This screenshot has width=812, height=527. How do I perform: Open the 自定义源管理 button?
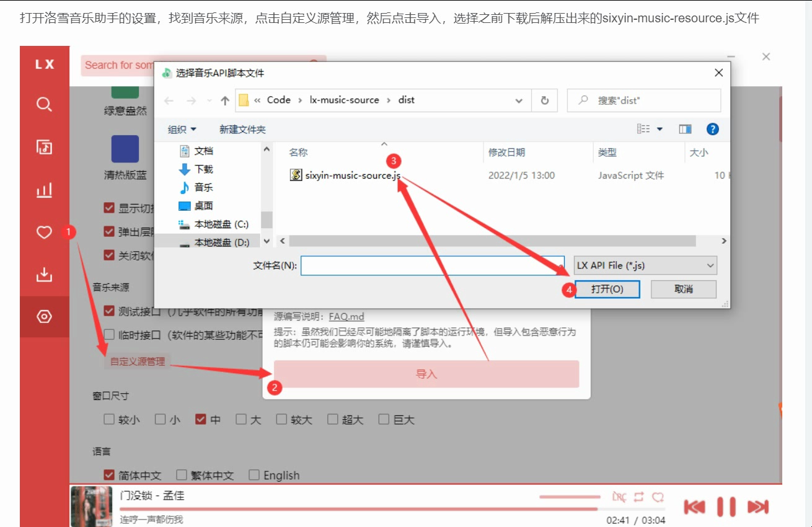click(x=138, y=361)
